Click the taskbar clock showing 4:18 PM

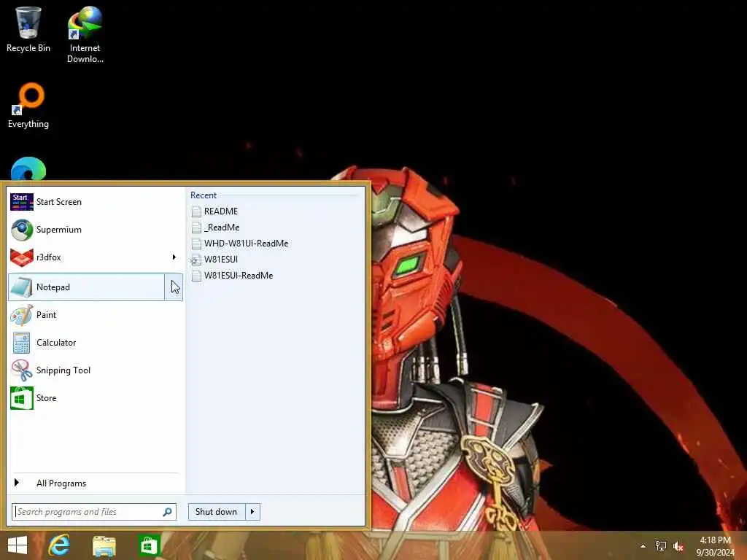click(715, 546)
